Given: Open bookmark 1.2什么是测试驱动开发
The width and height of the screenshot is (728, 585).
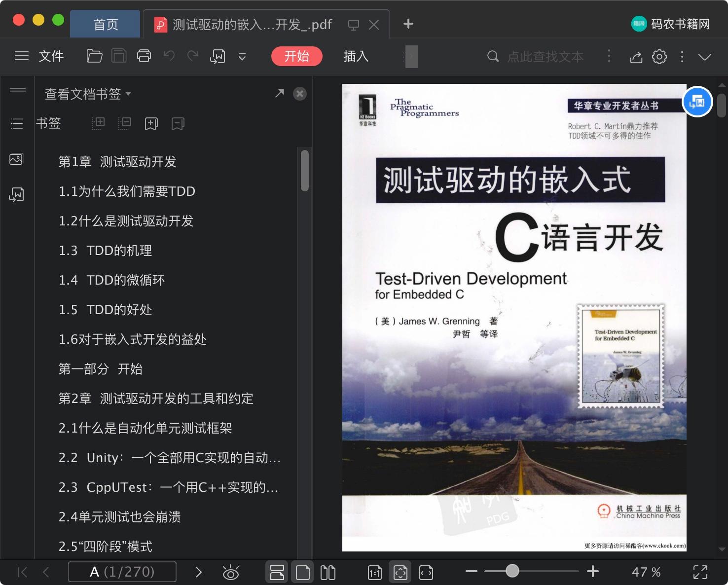Looking at the screenshot, I should click(126, 221).
